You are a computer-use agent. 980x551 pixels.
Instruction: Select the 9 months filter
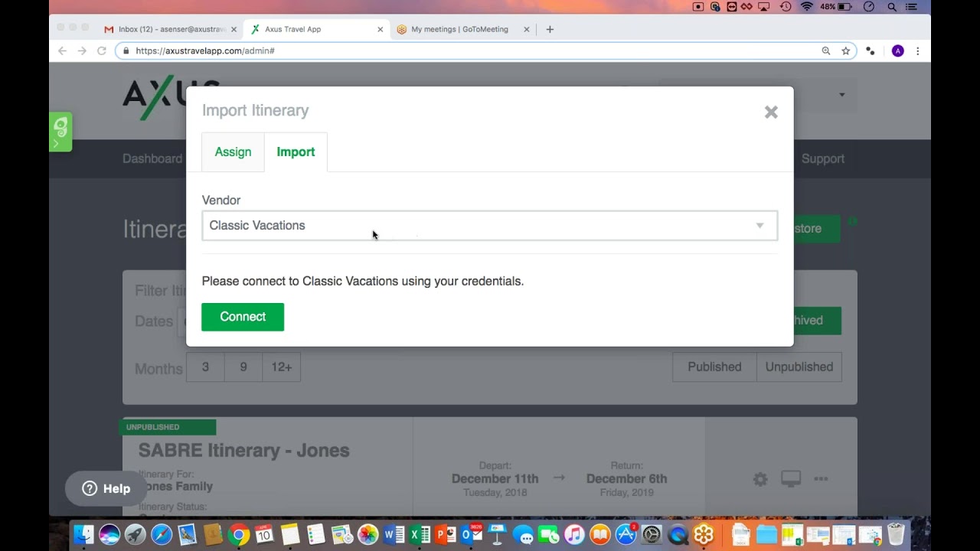pos(243,367)
